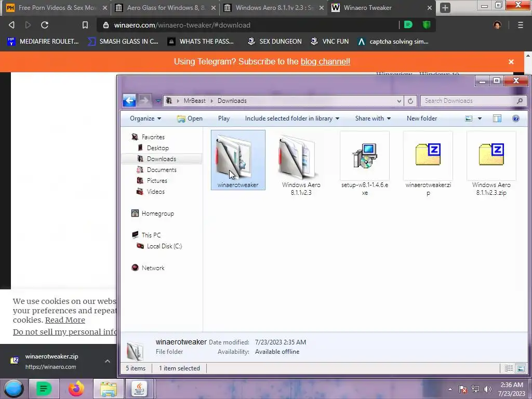Open the view options dropdown arrow
532x399 pixels.
tap(480, 118)
